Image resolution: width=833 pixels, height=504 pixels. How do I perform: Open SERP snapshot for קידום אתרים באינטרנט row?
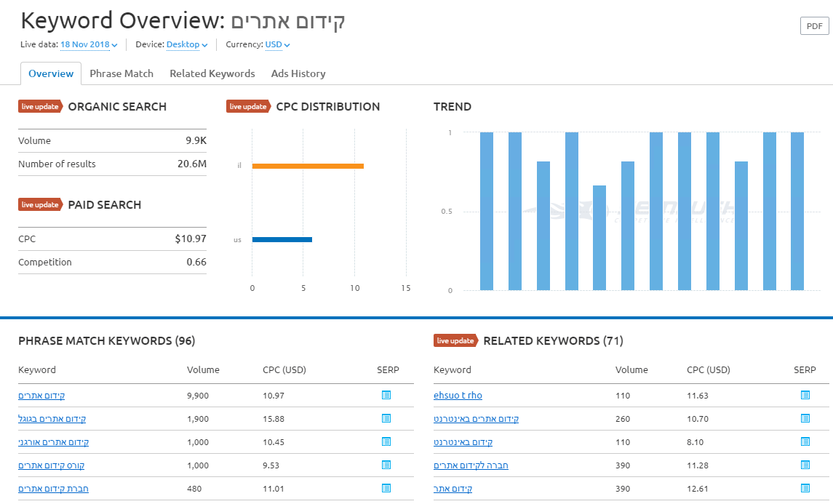click(805, 418)
